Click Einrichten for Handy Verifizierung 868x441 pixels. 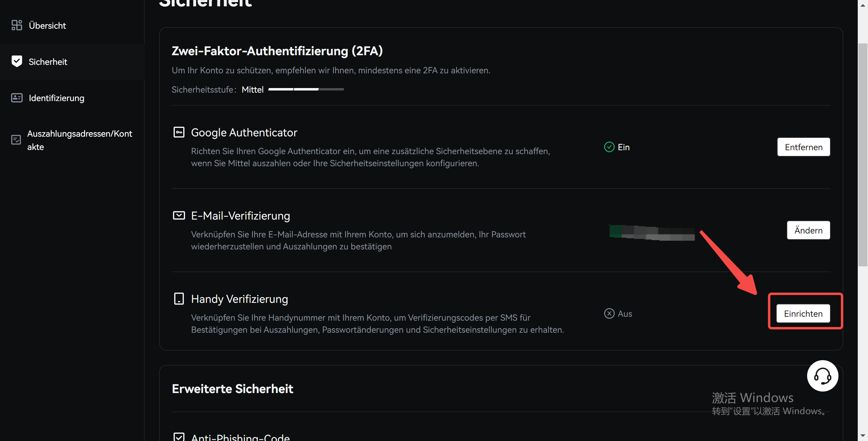click(x=803, y=313)
